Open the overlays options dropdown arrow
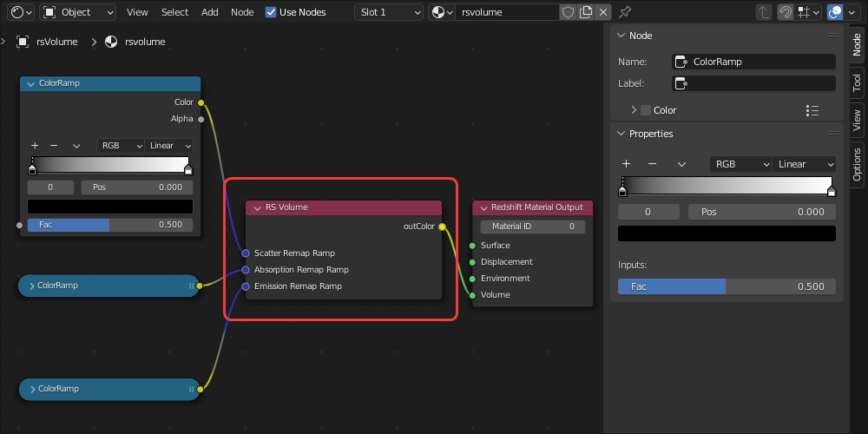 (x=852, y=12)
